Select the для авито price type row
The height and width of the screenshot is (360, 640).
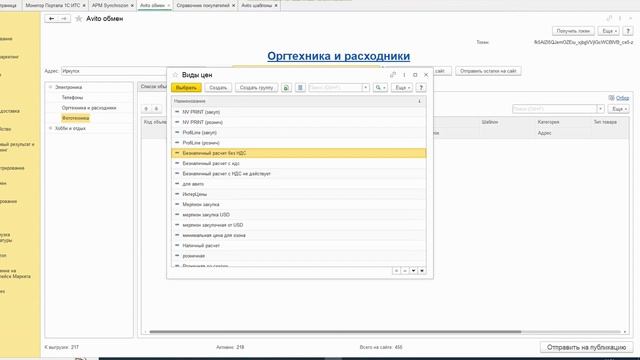click(299, 184)
